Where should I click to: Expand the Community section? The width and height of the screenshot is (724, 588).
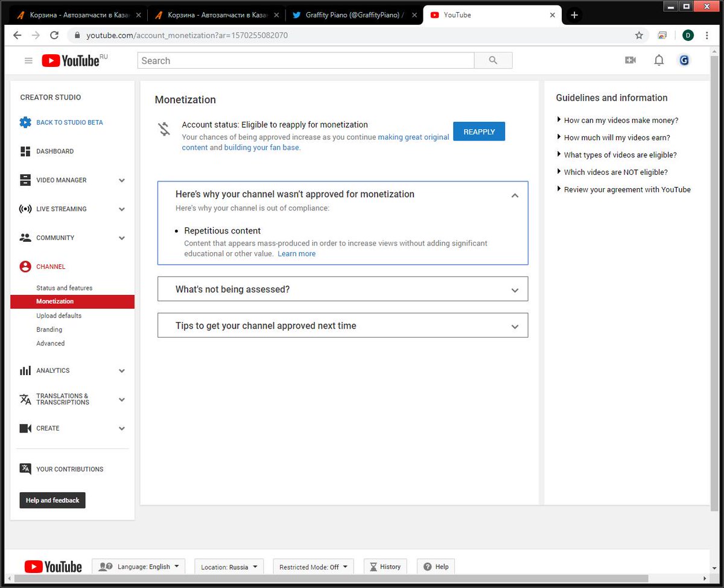[122, 238]
